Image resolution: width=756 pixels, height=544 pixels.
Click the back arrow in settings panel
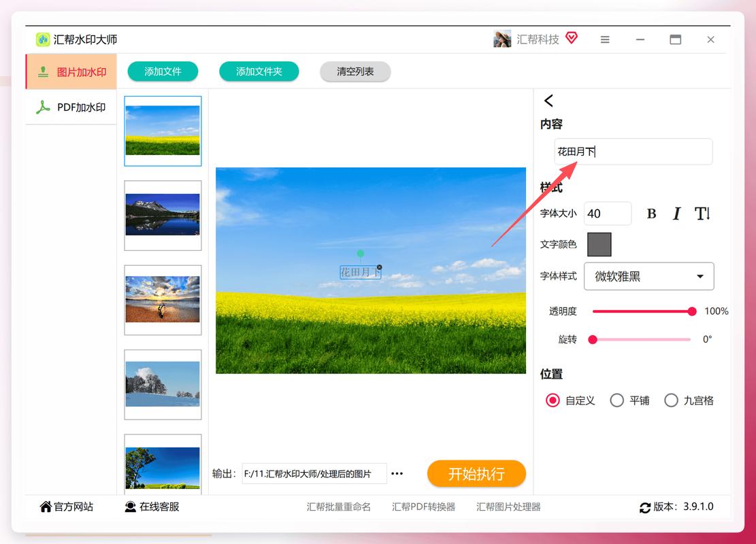coord(548,101)
